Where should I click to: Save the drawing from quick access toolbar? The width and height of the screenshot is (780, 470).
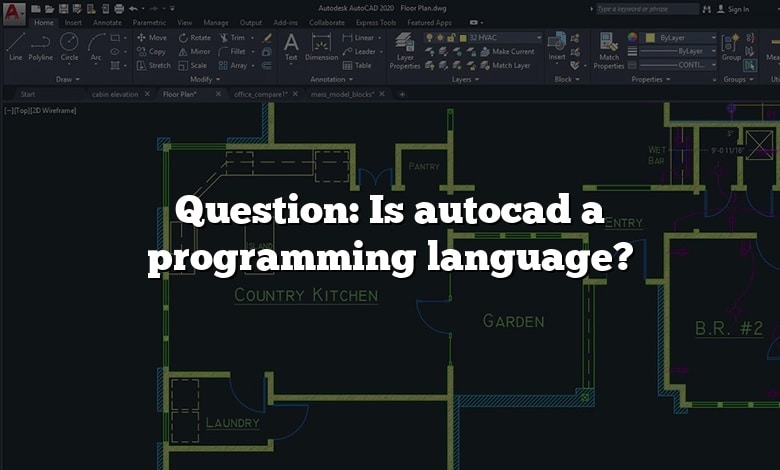point(63,8)
